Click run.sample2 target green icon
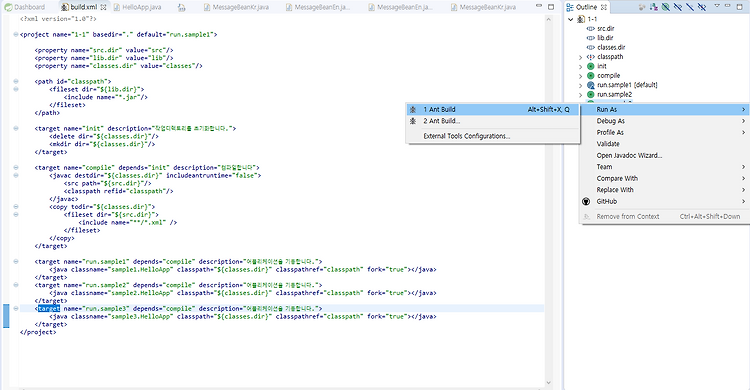 tap(591, 95)
